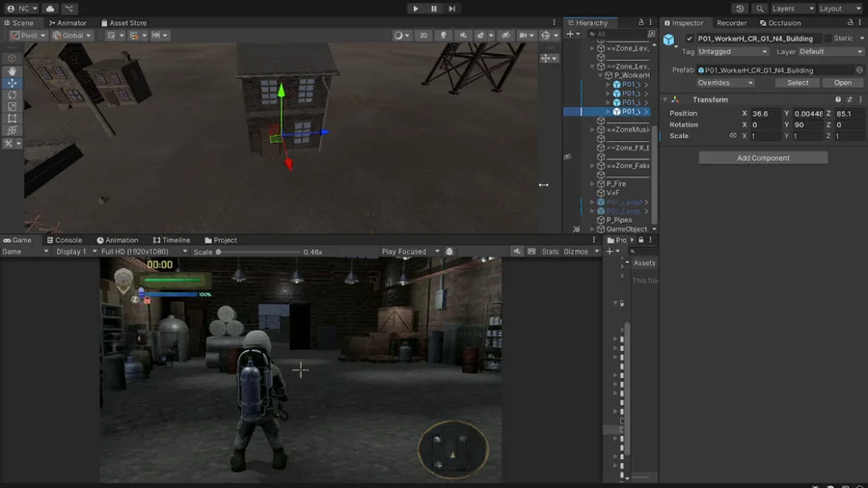Click the Position Z field 85.1
868x488 pixels.
click(849, 114)
